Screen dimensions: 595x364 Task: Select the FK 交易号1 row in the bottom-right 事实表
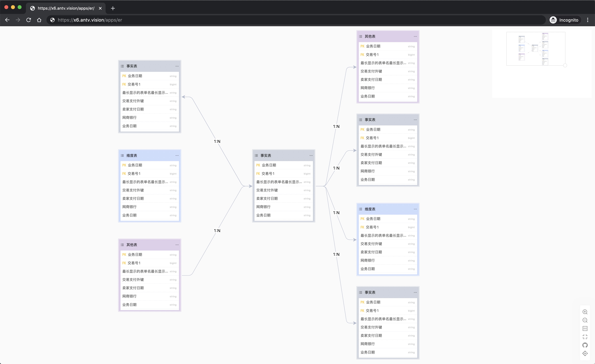388,311
